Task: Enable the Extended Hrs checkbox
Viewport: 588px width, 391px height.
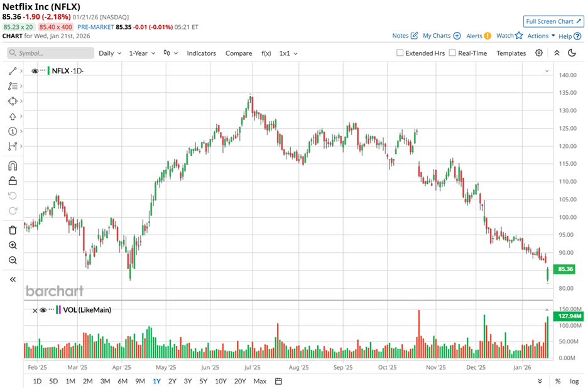Action: point(400,53)
